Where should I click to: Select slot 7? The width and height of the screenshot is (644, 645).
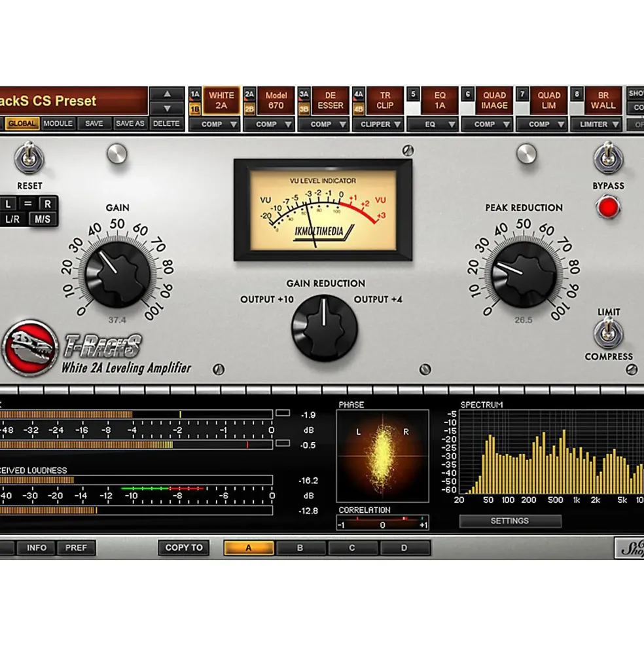(522, 94)
